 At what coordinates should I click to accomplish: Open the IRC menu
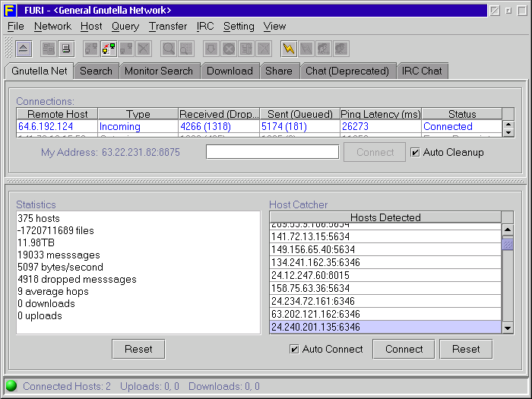[x=205, y=26]
